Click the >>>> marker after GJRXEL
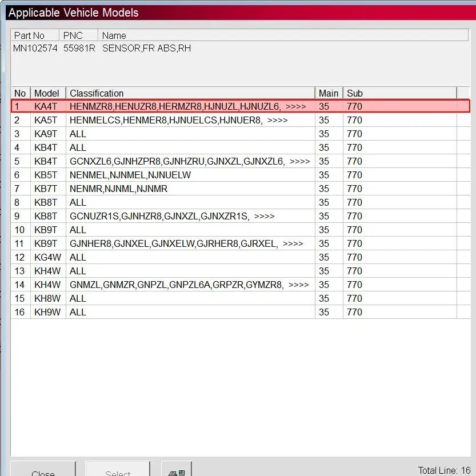The width and height of the screenshot is (476, 476). click(293, 243)
